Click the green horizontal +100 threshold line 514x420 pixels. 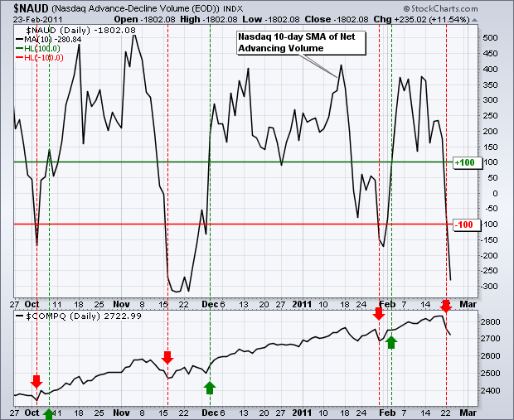233,162
